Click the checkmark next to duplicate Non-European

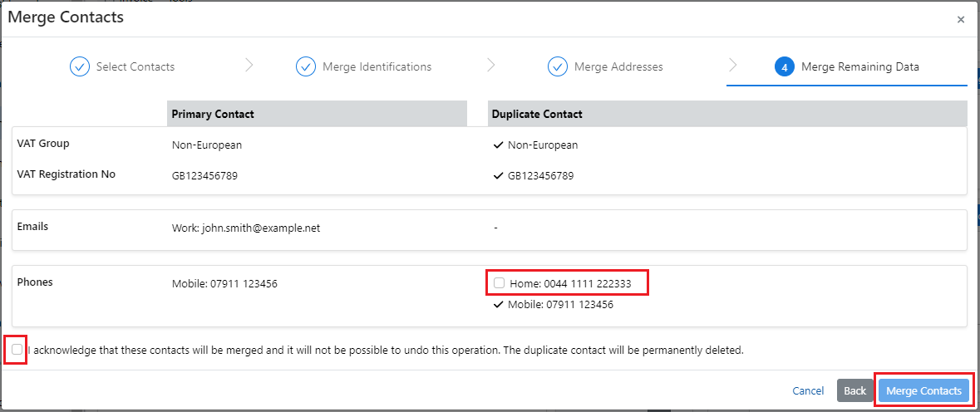click(x=498, y=145)
